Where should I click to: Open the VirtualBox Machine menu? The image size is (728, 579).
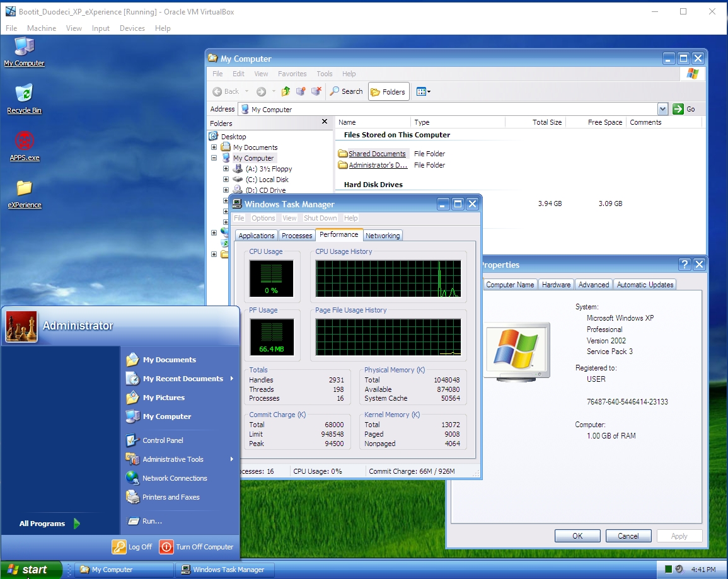point(42,28)
